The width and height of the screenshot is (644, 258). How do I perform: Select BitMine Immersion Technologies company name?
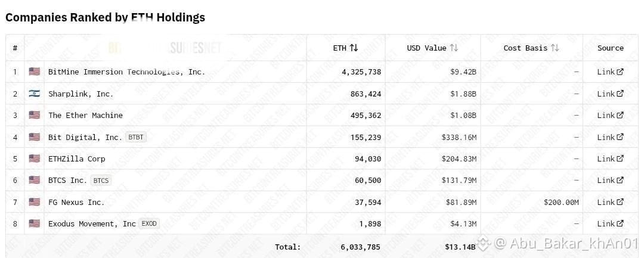click(x=126, y=72)
